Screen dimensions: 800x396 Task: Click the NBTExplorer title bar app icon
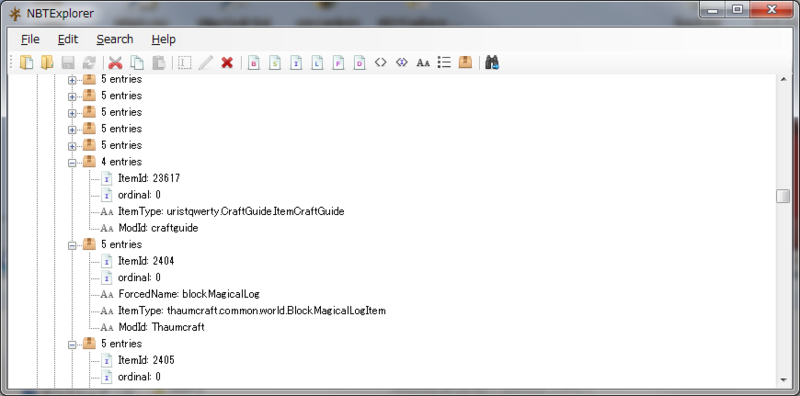click(x=15, y=14)
